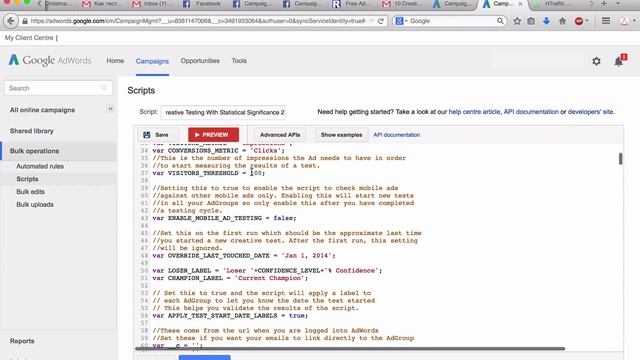Open the downloads arrow icon
This screenshot has height=360, width=640.
click(546, 21)
